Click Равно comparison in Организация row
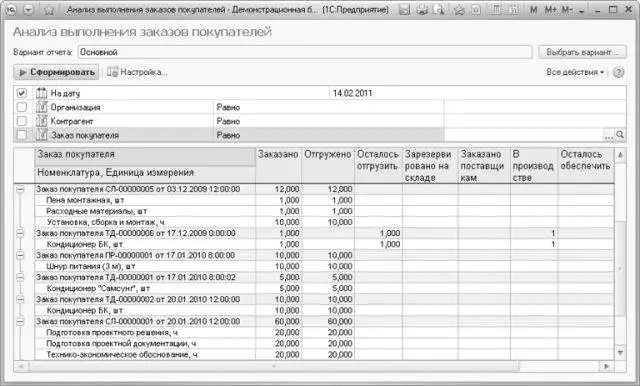640x386 pixels. point(228,107)
